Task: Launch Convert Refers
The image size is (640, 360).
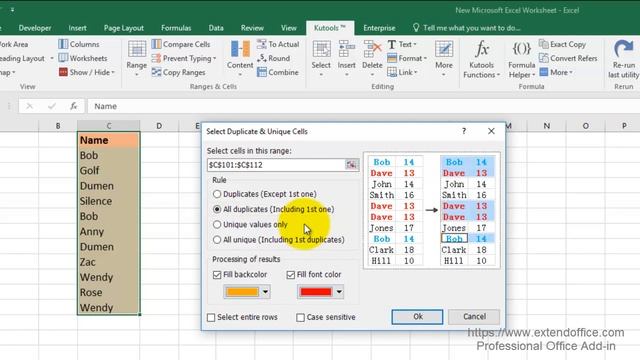Action: (x=568, y=58)
